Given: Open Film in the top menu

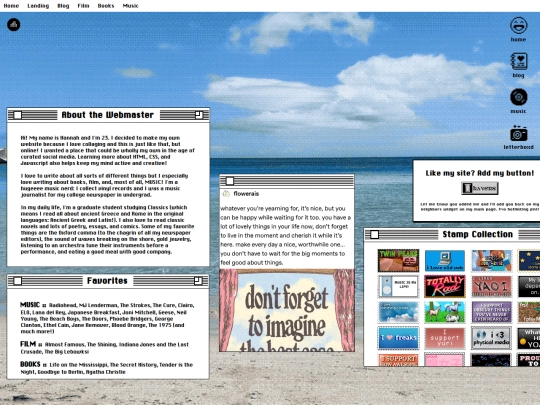Looking at the screenshot, I should click(83, 6).
